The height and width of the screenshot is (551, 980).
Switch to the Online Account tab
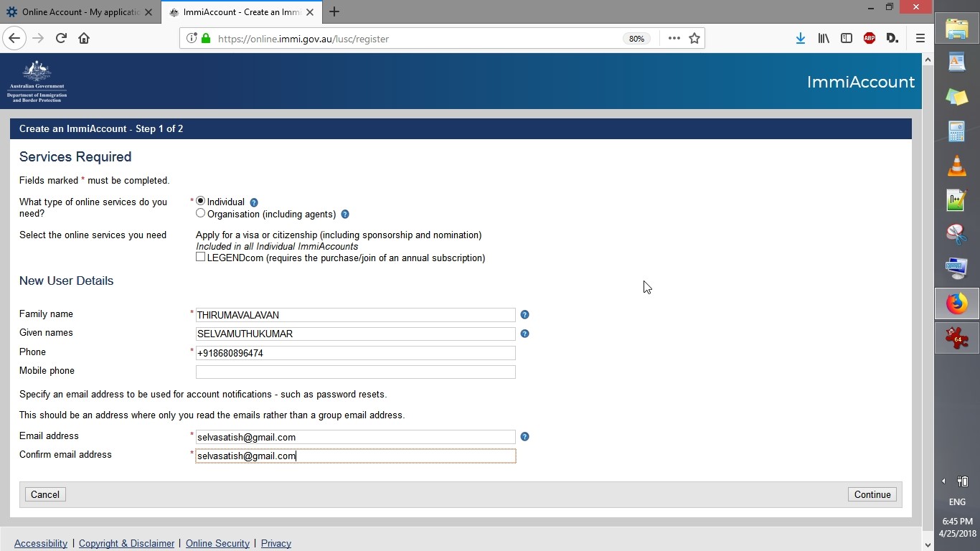coord(80,11)
